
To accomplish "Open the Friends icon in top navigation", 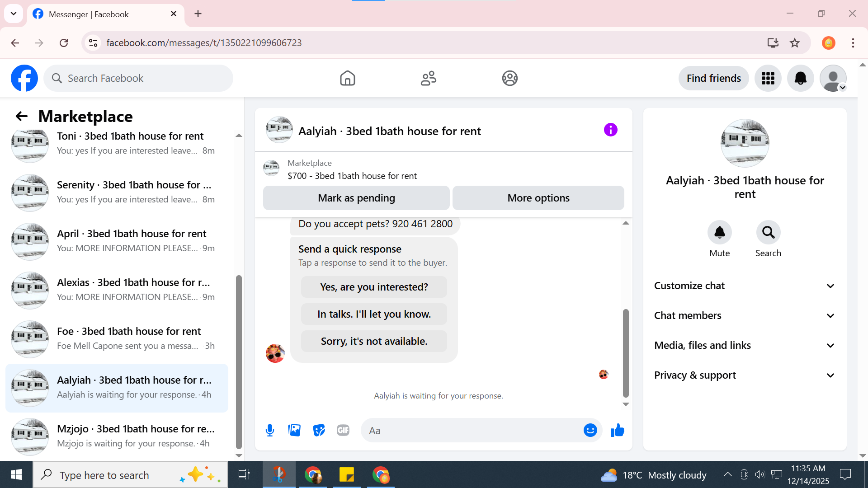I will point(428,78).
